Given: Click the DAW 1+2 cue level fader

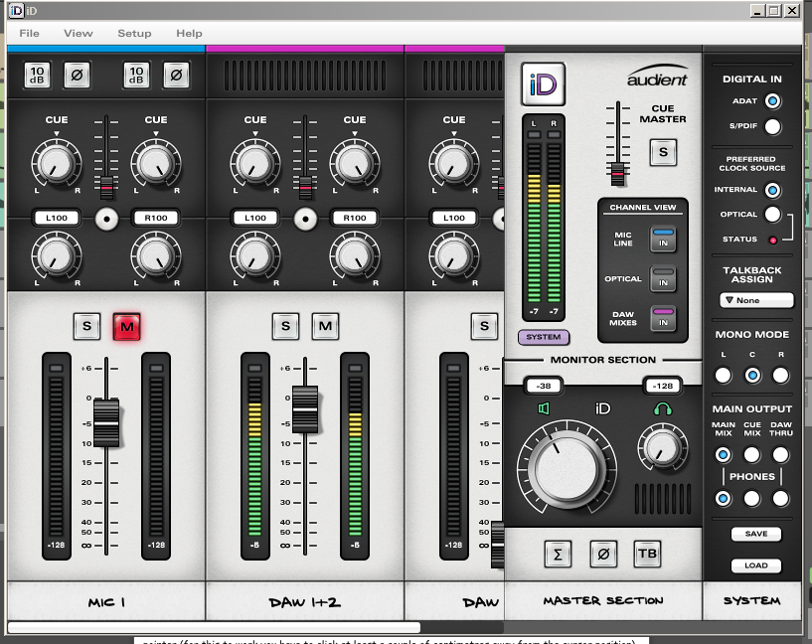Looking at the screenshot, I should 305,188.
